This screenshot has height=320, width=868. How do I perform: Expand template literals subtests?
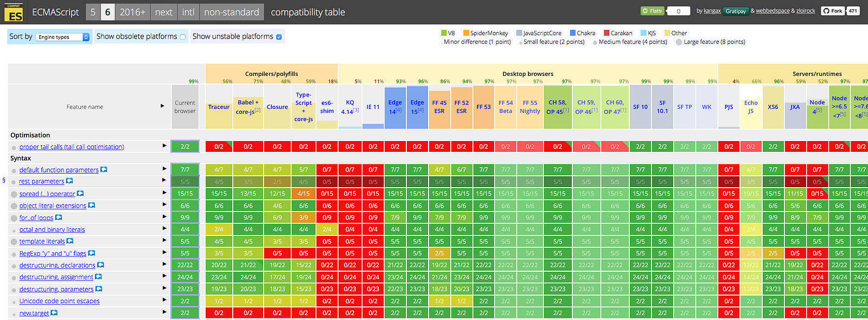tap(164, 240)
